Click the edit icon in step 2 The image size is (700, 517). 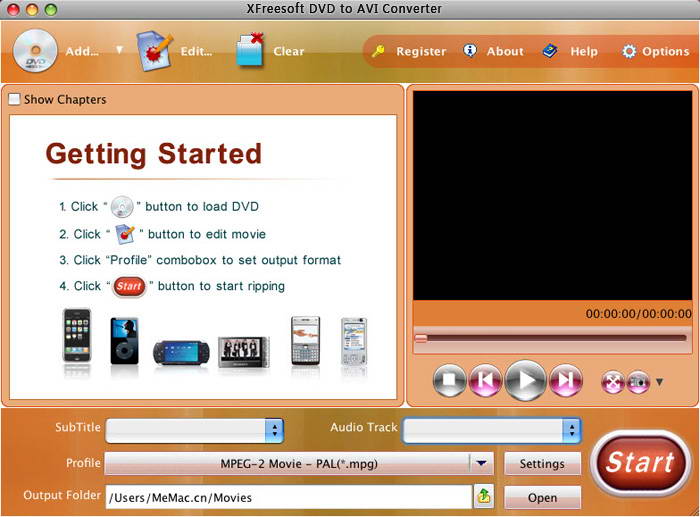pyautogui.click(x=125, y=234)
